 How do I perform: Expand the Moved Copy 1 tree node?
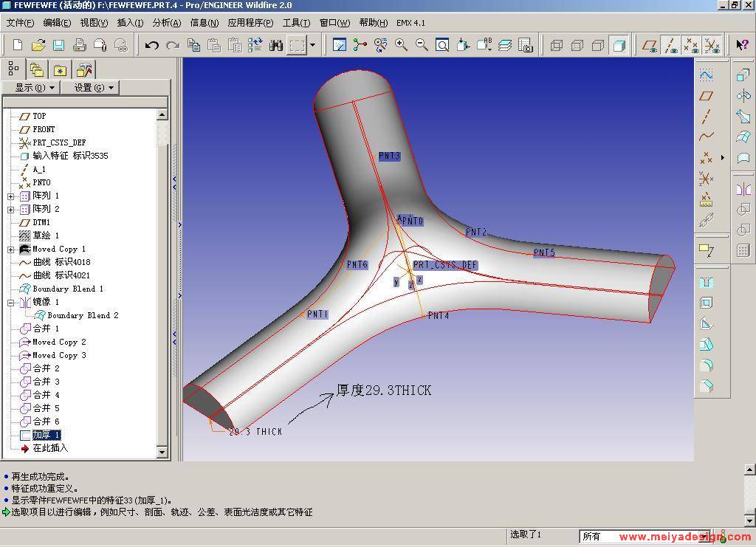coord(10,250)
